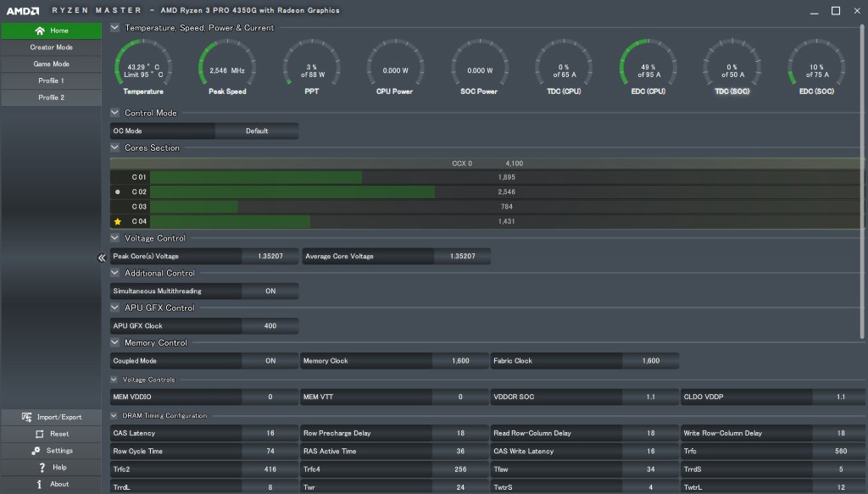Collapse sidebar with double chevron icon

[101, 258]
